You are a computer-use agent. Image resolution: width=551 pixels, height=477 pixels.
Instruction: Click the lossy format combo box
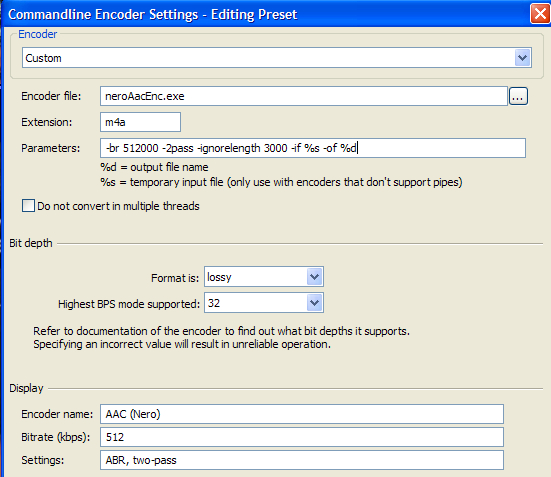(x=264, y=277)
